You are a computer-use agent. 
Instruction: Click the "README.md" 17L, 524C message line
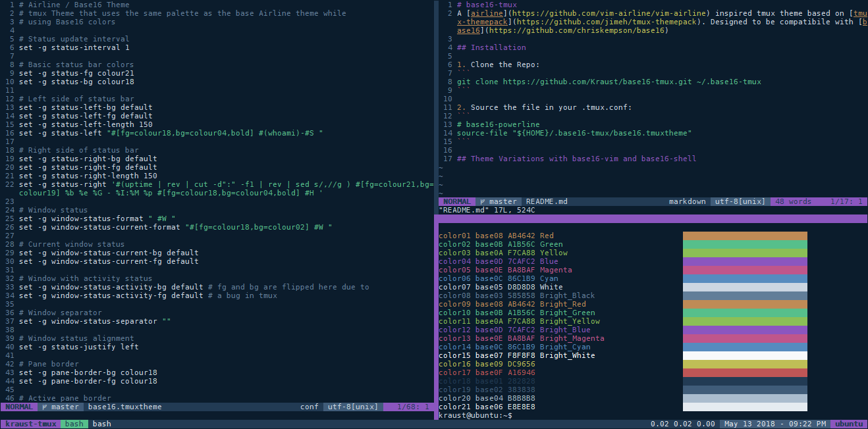487,210
